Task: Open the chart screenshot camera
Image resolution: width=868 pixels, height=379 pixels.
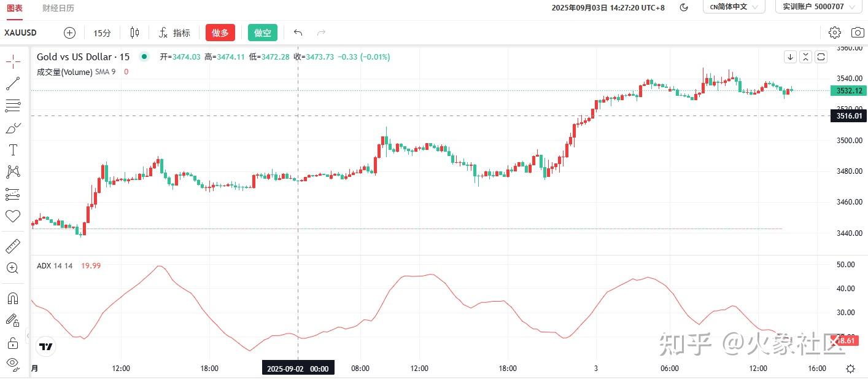Action: pos(857,33)
